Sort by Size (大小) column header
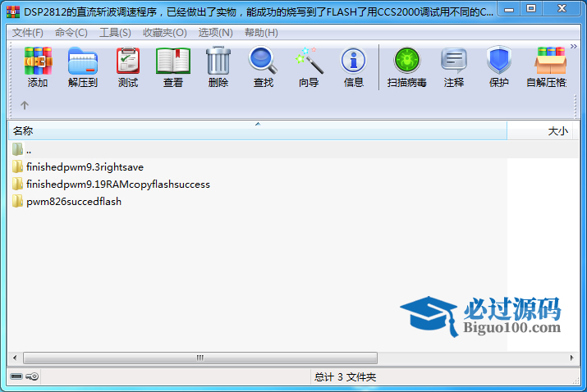Screen dimensions: 587x392 539,131
